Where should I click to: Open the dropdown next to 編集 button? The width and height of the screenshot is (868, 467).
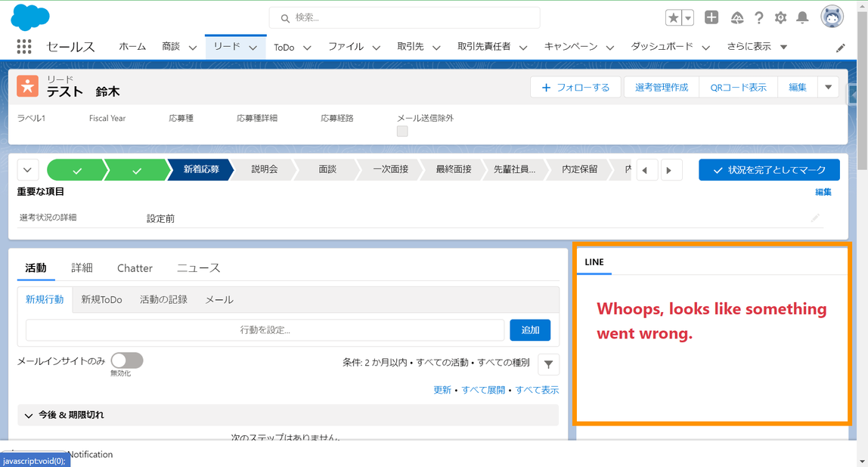click(828, 87)
